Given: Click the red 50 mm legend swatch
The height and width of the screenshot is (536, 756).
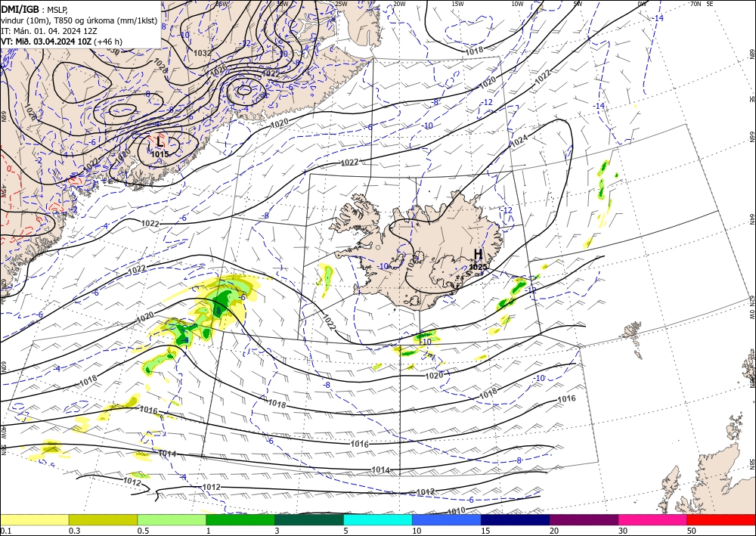Looking at the screenshot, I should 721,519.
